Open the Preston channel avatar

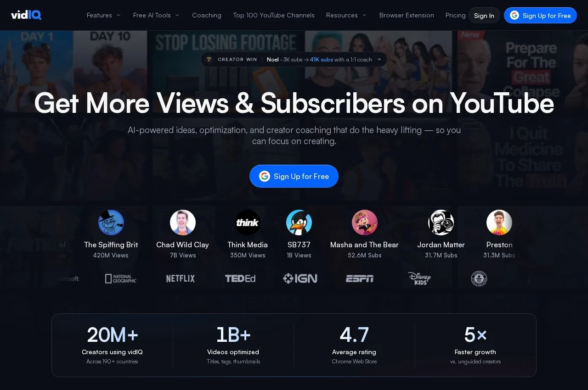pos(499,223)
